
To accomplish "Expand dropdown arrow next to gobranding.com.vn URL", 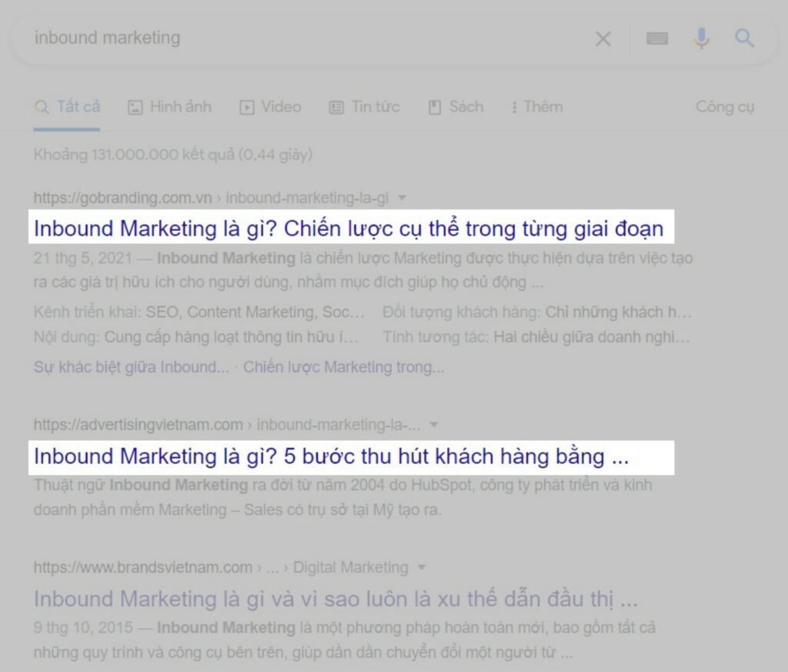I will (x=402, y=199).
